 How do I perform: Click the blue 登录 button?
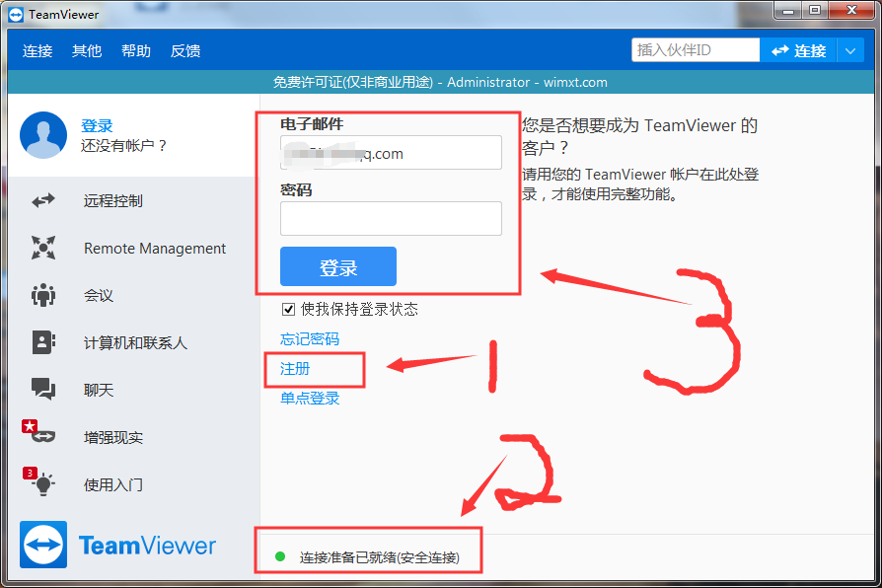click(338, 266)
